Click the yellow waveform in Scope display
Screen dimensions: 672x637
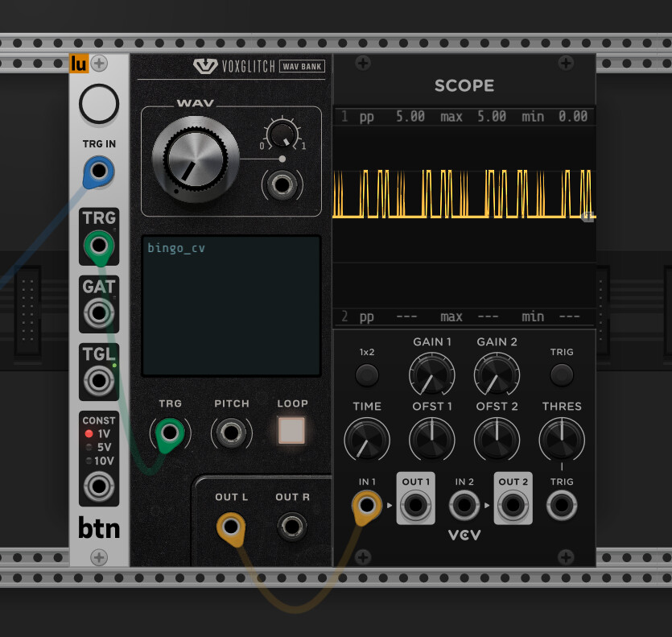(464, 194)
